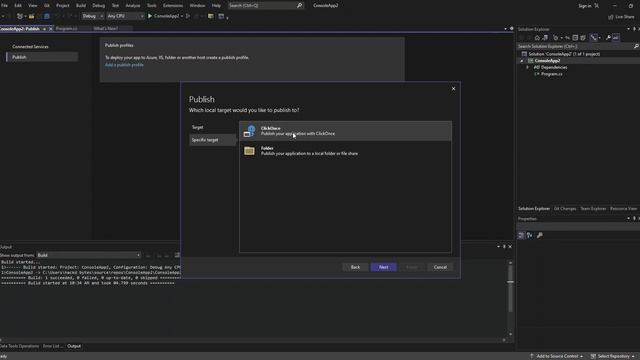This screenshot has width=640, height=360.
Task: Open the Debug configuration dropdown
Action: coord(92,16)
